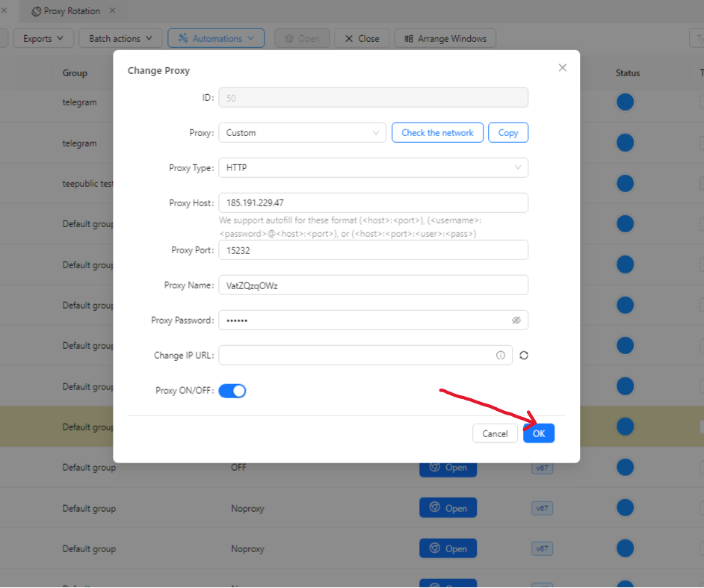Click the Close toolbar button
This screenshot has width=704, height=588.
click(x=362, y=38)
